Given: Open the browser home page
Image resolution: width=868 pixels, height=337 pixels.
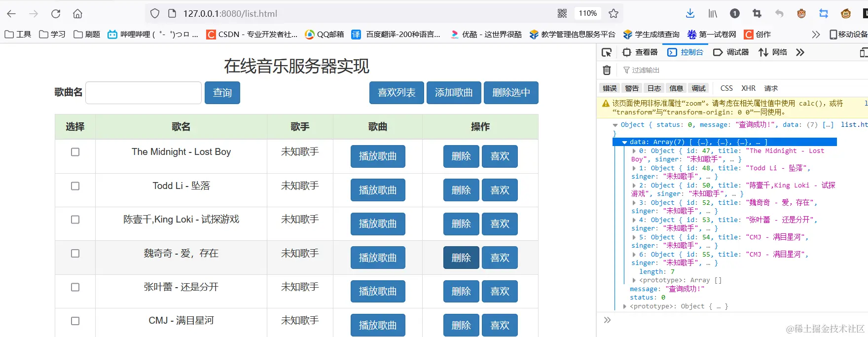Looking at the screenshot, I should pyautogui.click(x=77, y=14).
